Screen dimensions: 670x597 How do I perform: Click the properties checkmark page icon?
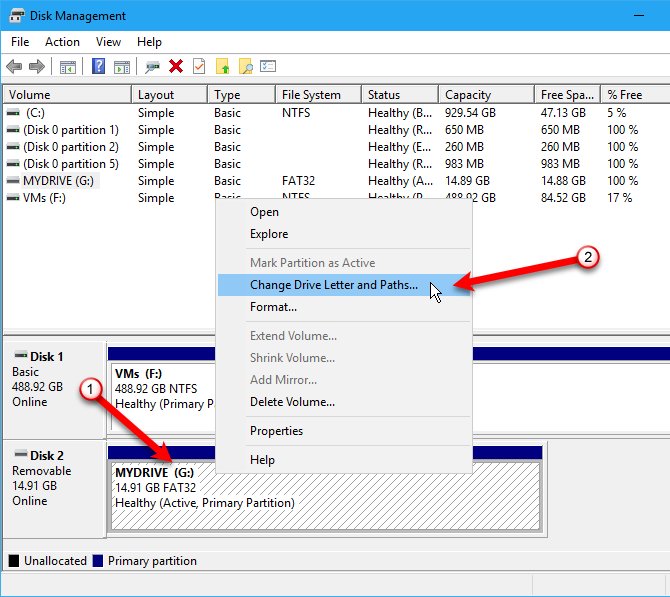click(x=198, y=67)
